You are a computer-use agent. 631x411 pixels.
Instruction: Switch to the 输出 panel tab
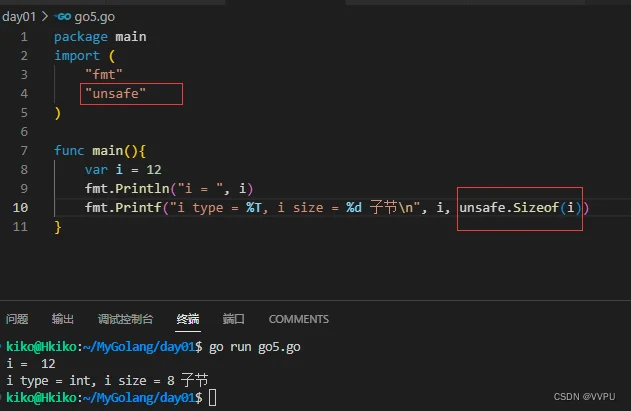click(x=63, y=319)
